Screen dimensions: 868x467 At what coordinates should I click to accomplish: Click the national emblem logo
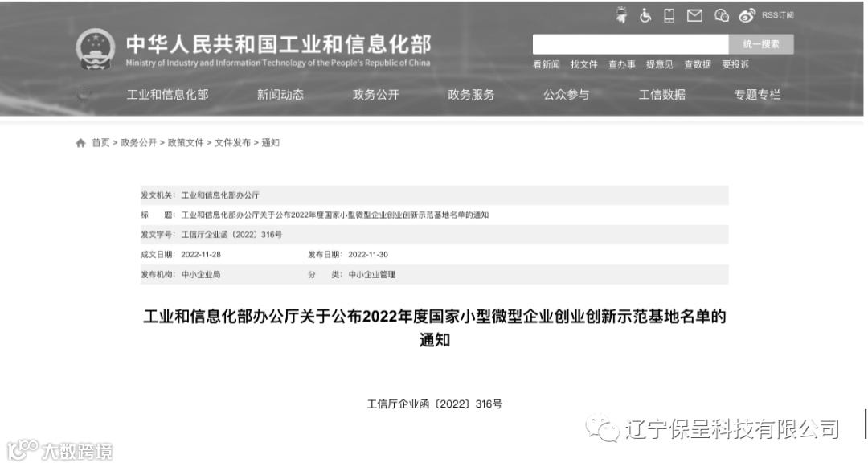(95, 49)
